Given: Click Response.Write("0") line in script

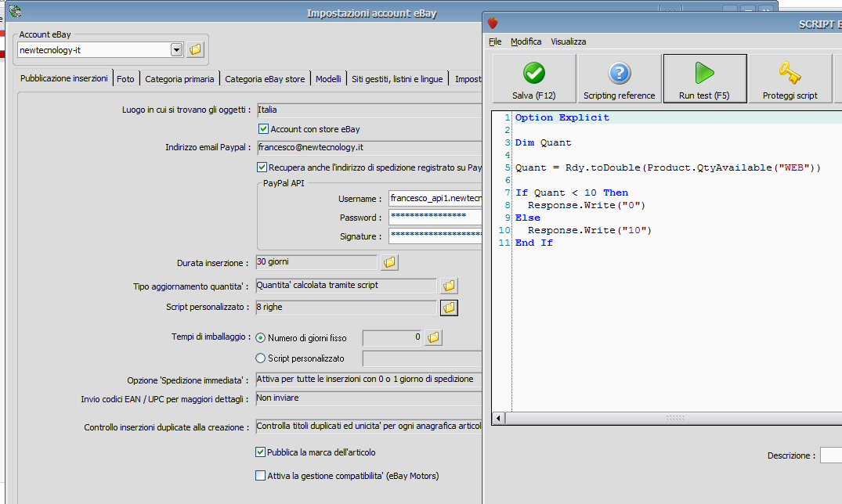Looking at the screenshot, I should 587,205.
